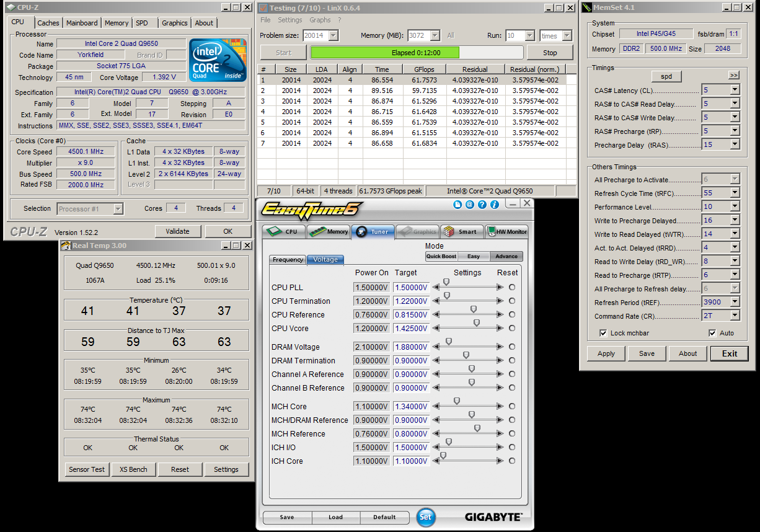Click the reset circle for CPU Vcore
This screenshot has height=532, width=760.
512,328
